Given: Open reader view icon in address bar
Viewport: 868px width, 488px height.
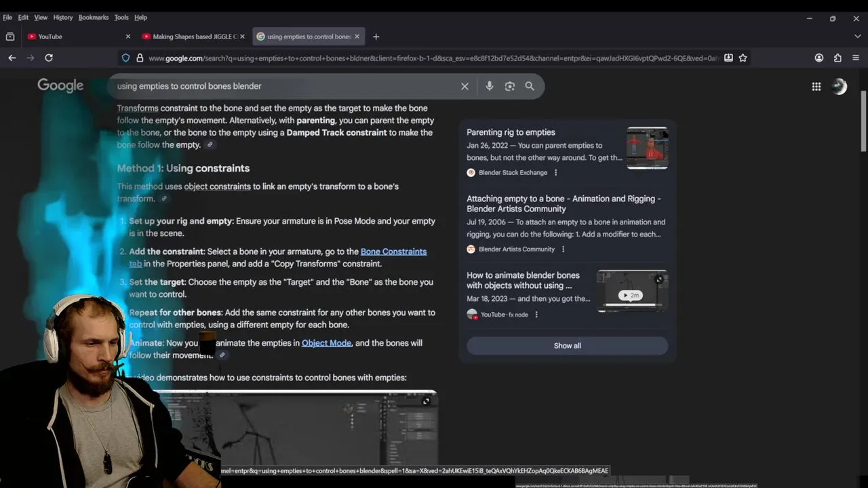Looking at the screenshot, I should pyautogui.click(x=728, y=58).
